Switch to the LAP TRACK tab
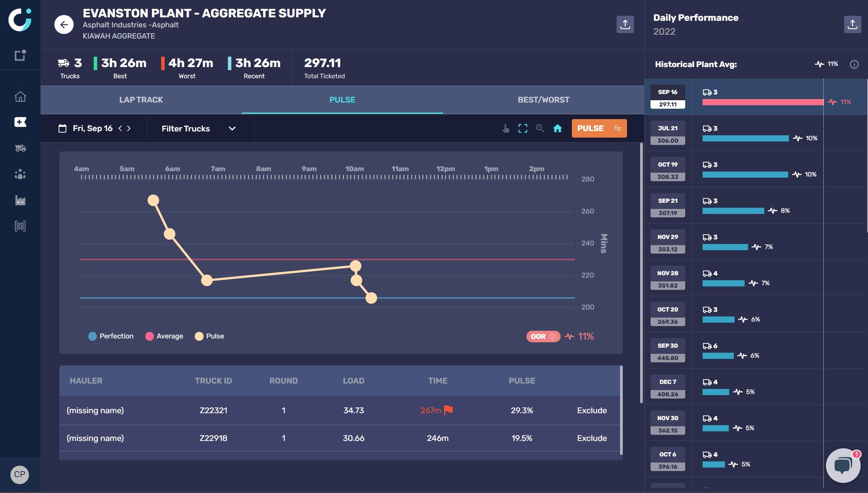The height and width of the screenshot is (493, 868). [141, 100]
